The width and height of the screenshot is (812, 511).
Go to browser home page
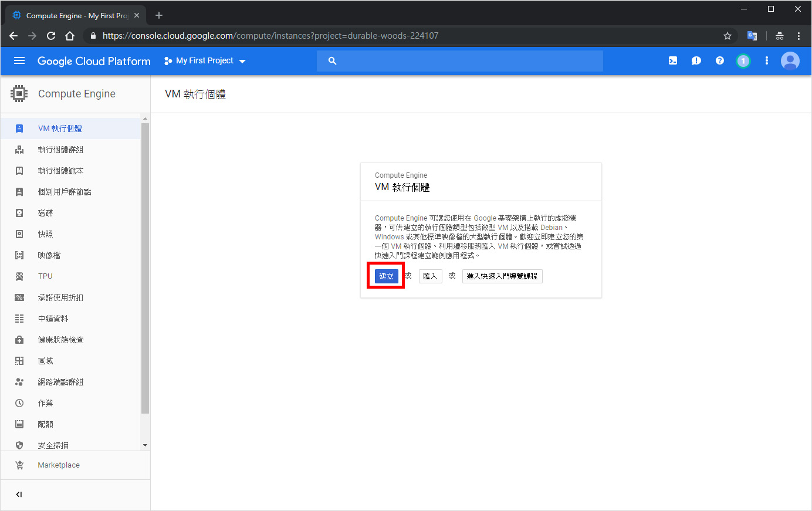click(x=70, y=36)
